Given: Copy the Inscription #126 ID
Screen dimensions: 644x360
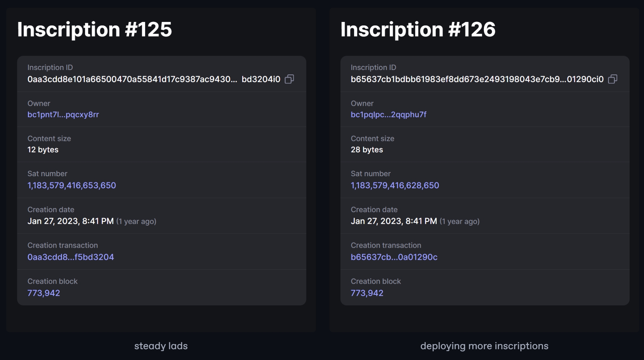Looking at the screenshot, I should click(x=612, y=79).
